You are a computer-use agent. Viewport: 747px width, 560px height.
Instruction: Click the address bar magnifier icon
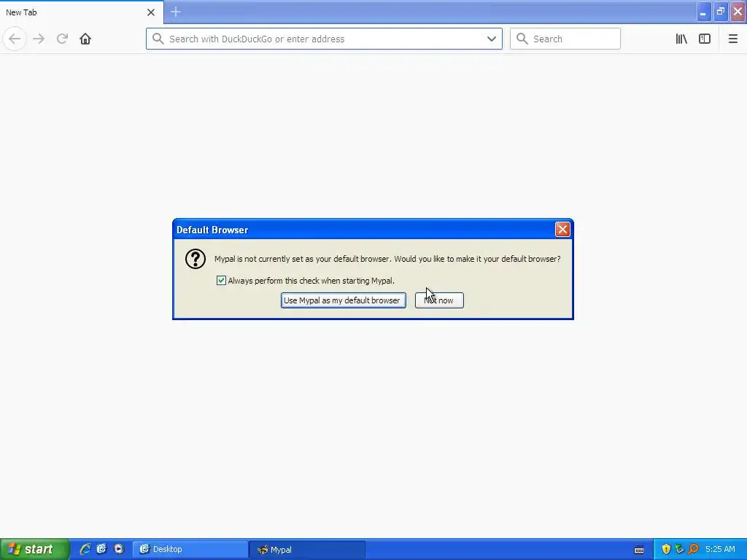pos(158,39)
